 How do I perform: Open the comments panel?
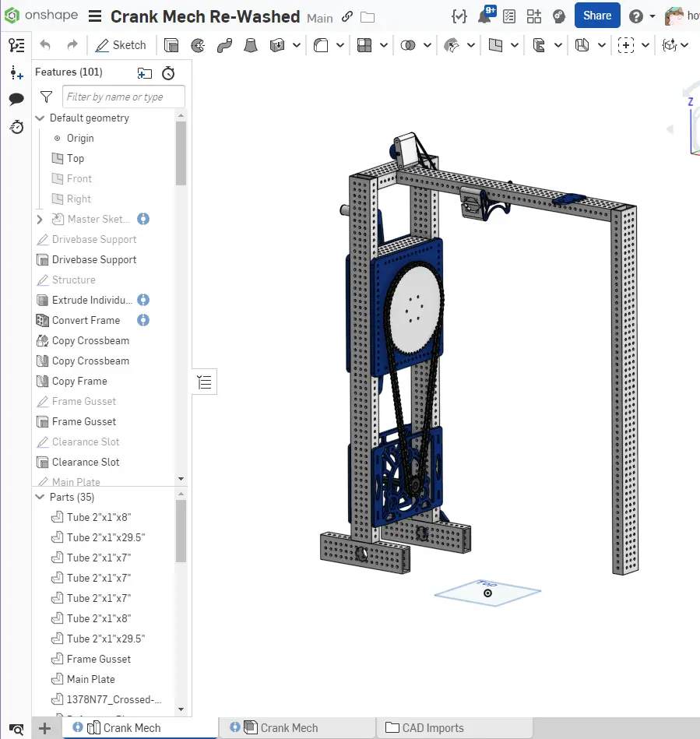16,97
